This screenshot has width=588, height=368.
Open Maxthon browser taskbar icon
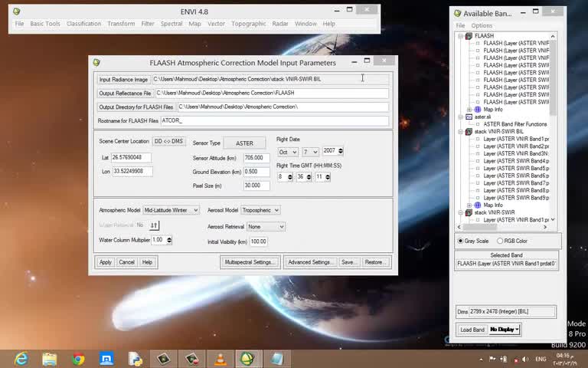[x=106, y=359]
